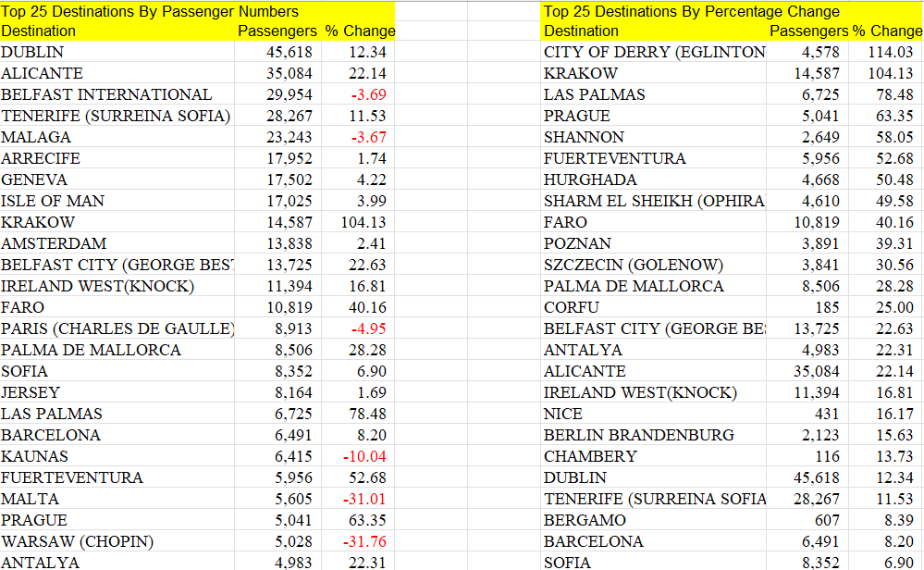The width and height of the screenshot is (924, 570).
Task: Select the red -10.04 value for Kaunas
Action: click(364, 455)
